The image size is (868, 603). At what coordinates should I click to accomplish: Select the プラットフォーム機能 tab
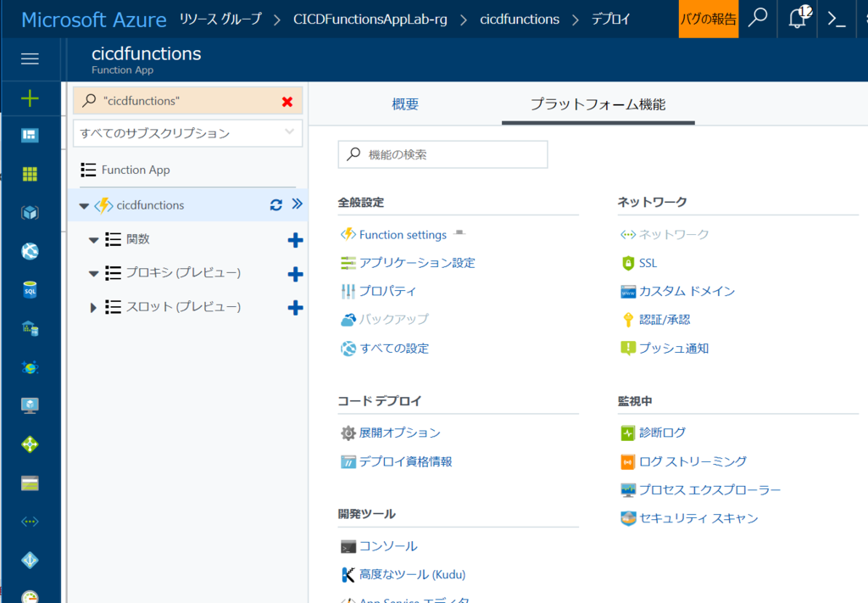point(598,104)
